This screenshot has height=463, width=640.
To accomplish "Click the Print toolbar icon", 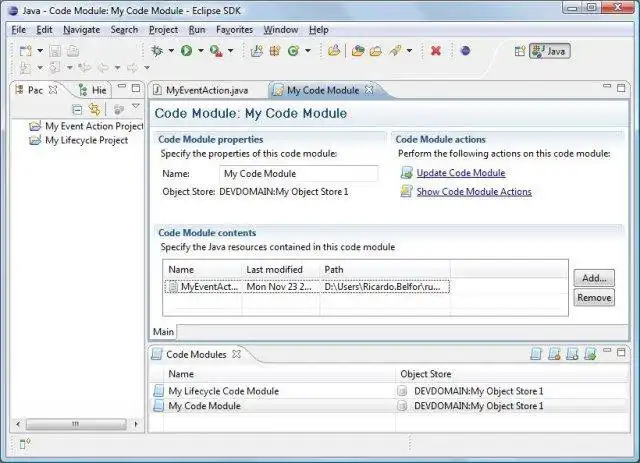I will [x=73, y=51].
